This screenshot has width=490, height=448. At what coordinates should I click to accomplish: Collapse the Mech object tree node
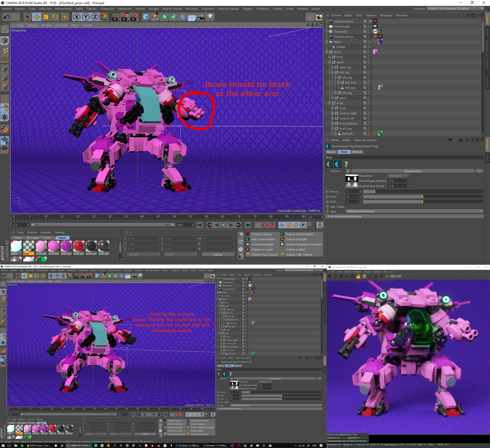pos(327,52)
